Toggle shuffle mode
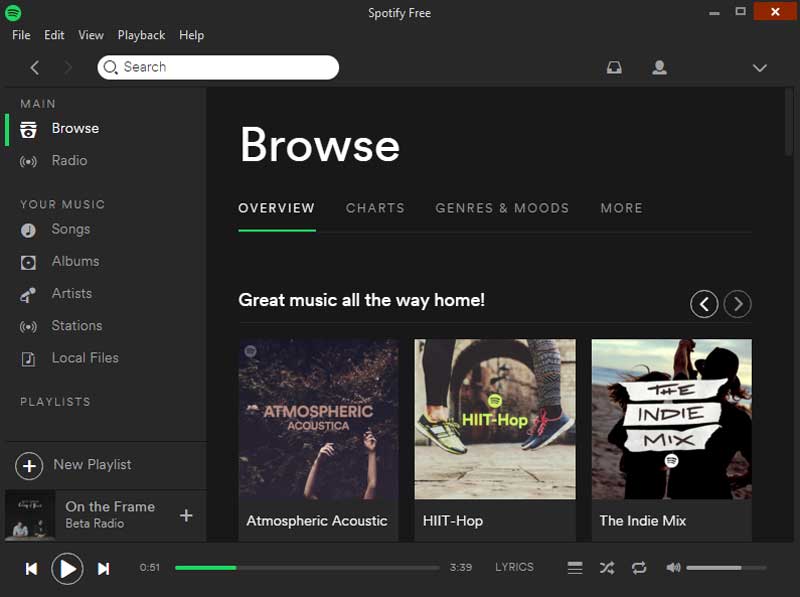Image resolution: width=800 pixels, height=597 pixels. click(607, 567)
